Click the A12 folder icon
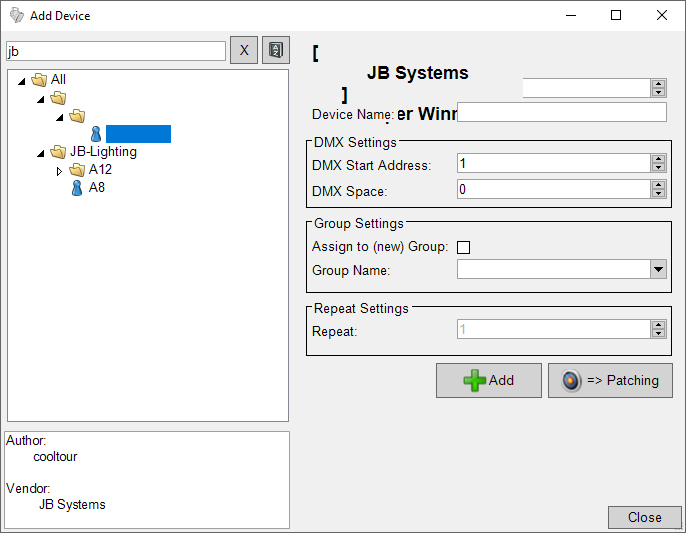Viewport: 686px width, 533px height. pos(77,170)
